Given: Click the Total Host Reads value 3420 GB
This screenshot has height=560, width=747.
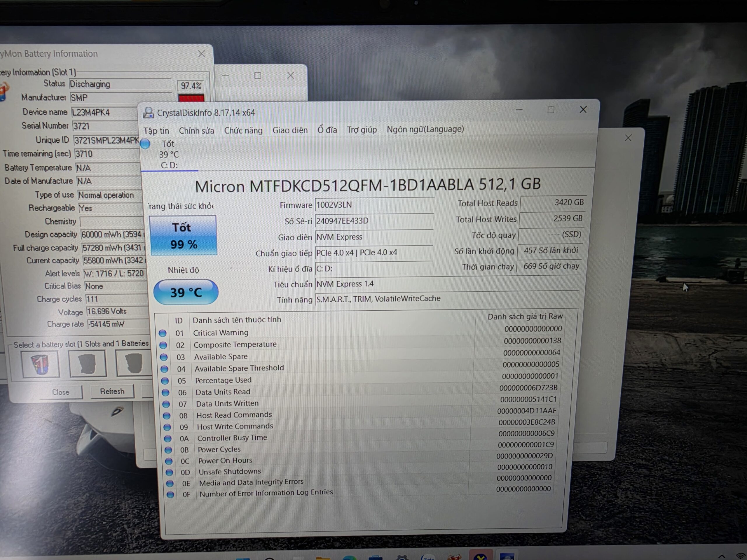Looking at the screenshot, I should pos(553,202).
